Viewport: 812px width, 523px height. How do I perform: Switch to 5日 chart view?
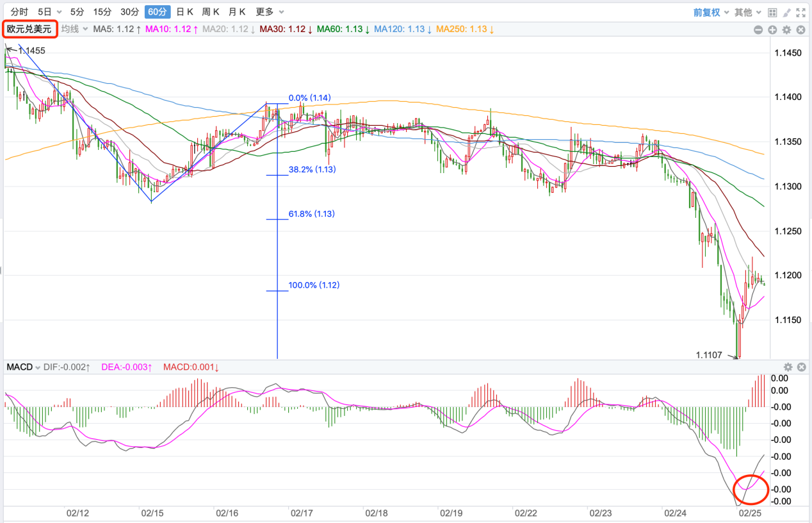(45, 12)
